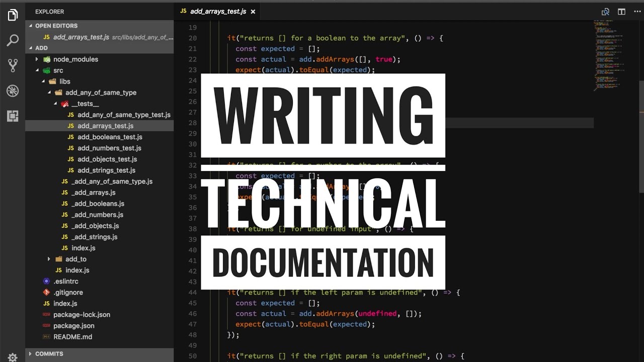Click "toEqual" on line 47
The width and height of the screenshot is (644, 362).
point(314,324)
